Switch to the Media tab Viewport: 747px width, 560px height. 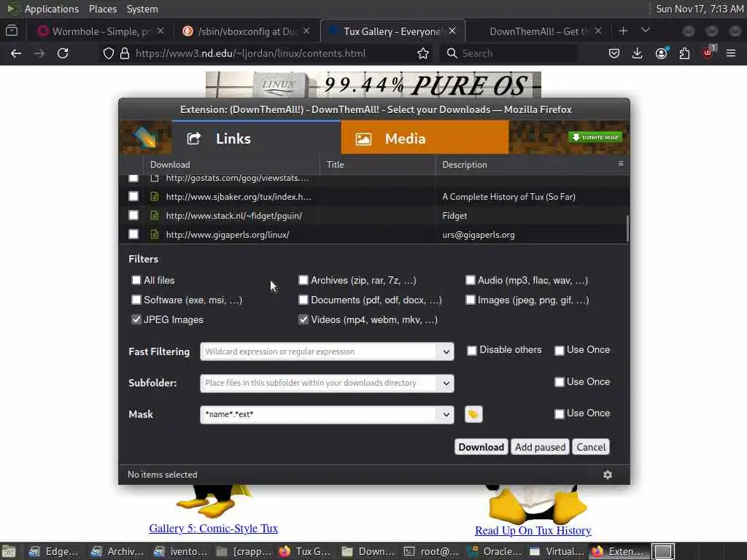(425, 138)
